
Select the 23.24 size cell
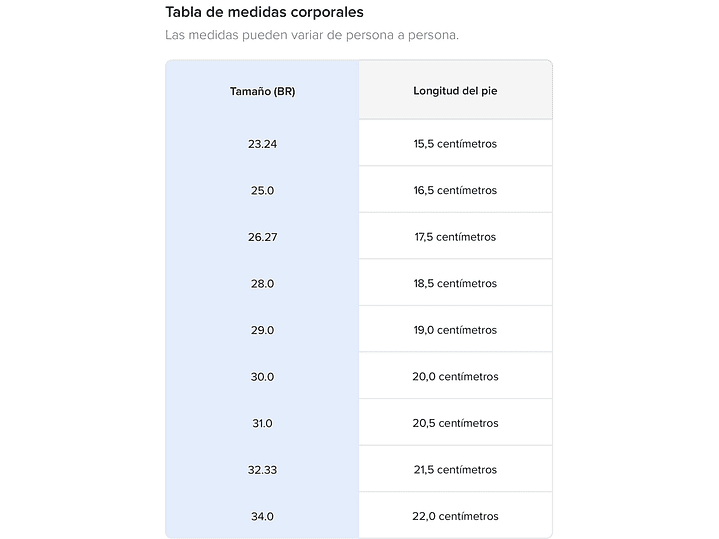coord(262,144)
